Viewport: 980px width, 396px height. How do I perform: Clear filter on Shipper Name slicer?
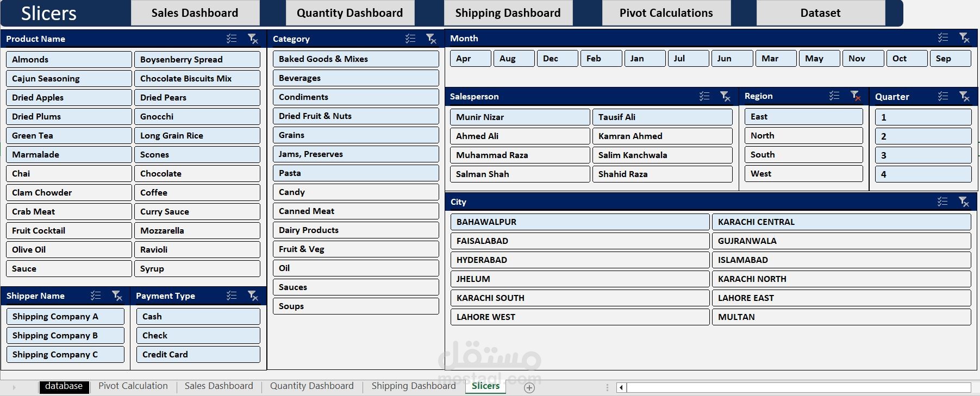click(x=117, y=296)
